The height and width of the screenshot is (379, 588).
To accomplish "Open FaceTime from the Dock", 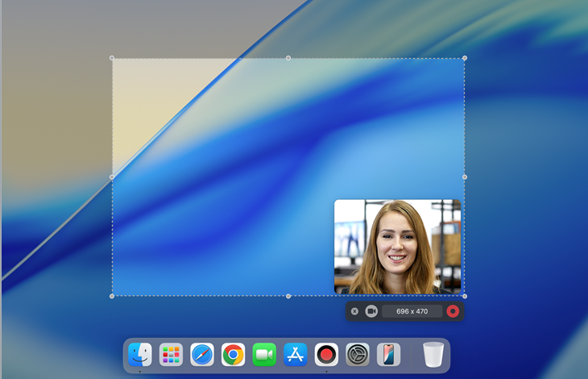I will tap(264, 354).
